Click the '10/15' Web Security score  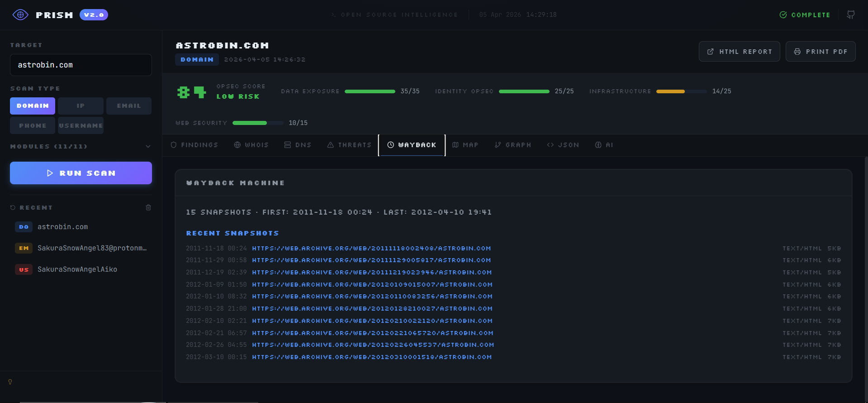(x=298, y=123)
